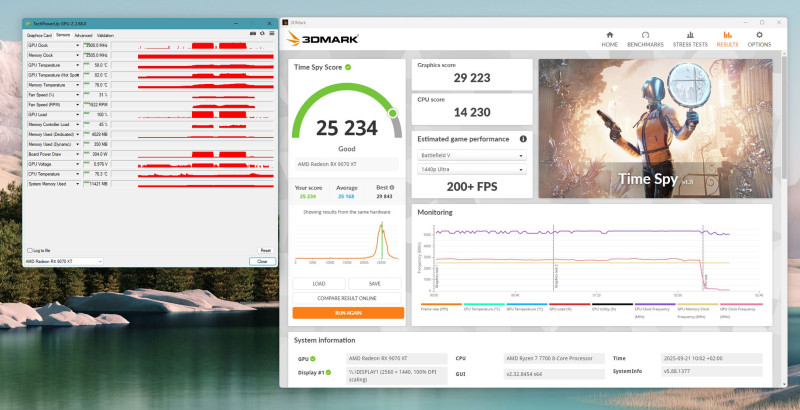
Task: Go to 3DMark Home
Action: [609, 39]
